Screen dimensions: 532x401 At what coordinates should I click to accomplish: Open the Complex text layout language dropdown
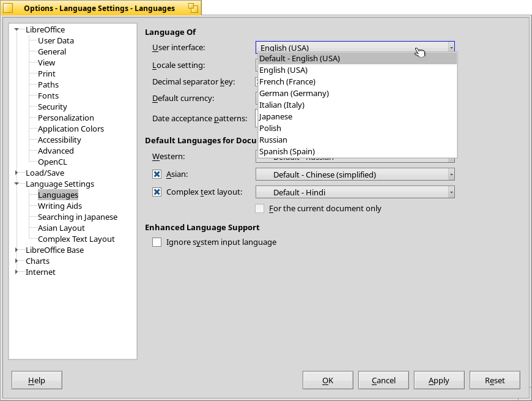click(355, 192)
